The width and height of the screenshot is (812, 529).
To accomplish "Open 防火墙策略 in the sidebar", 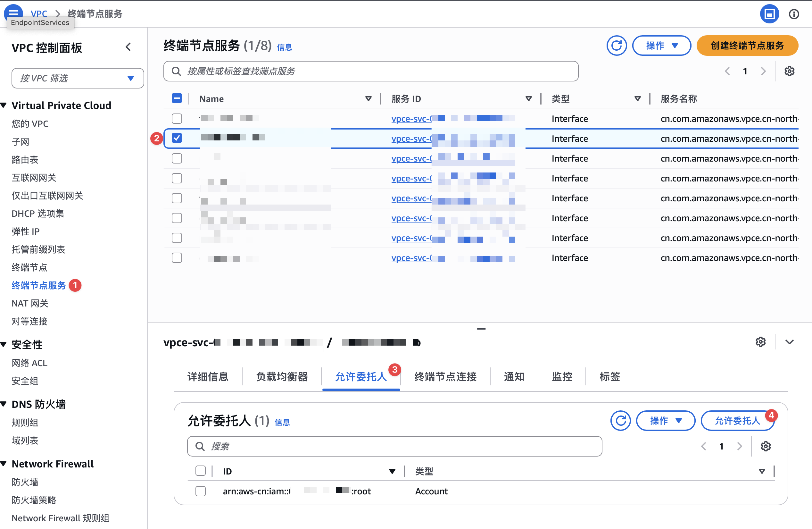I will 34,500.
